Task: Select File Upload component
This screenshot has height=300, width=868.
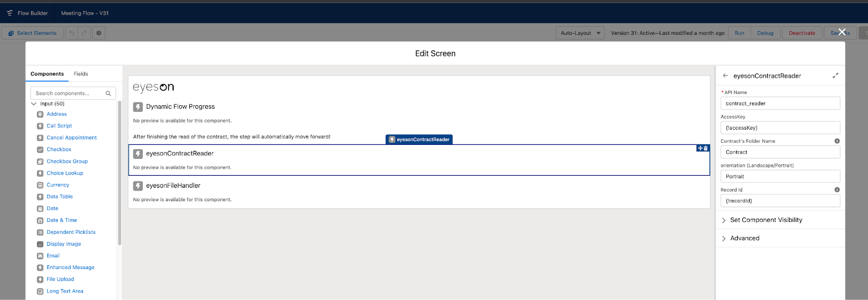Action: click(x=60, y=279)
